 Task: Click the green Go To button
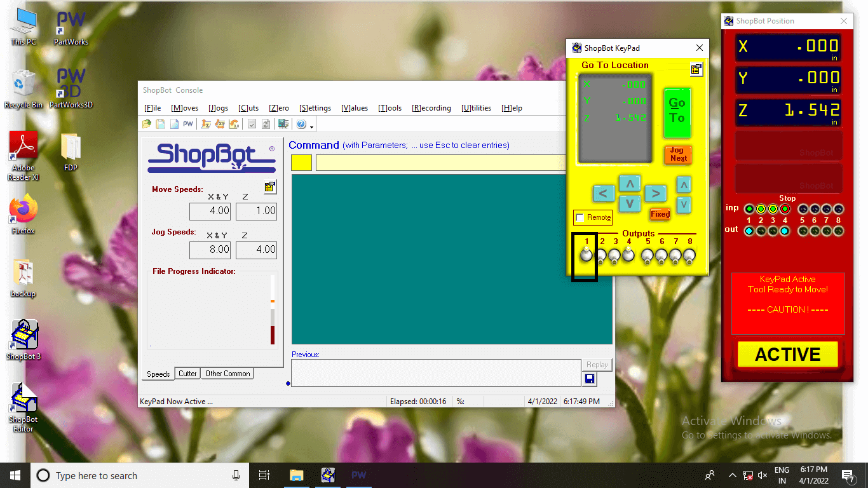[677, 112]
